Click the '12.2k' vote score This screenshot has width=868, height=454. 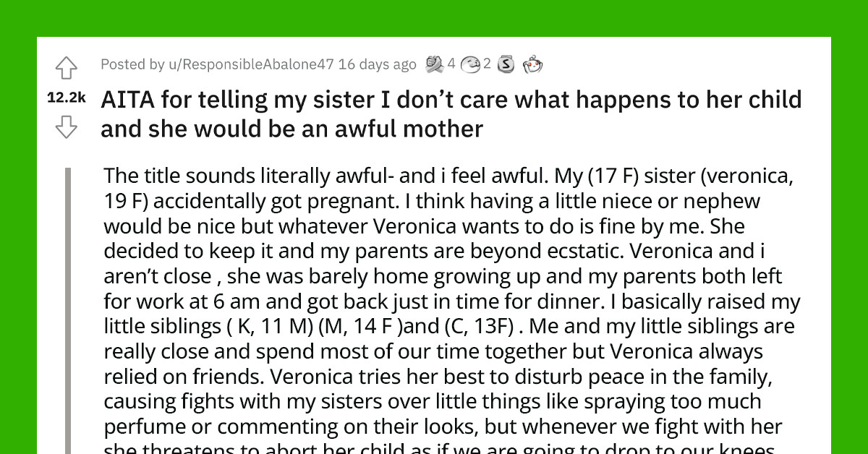67,98
